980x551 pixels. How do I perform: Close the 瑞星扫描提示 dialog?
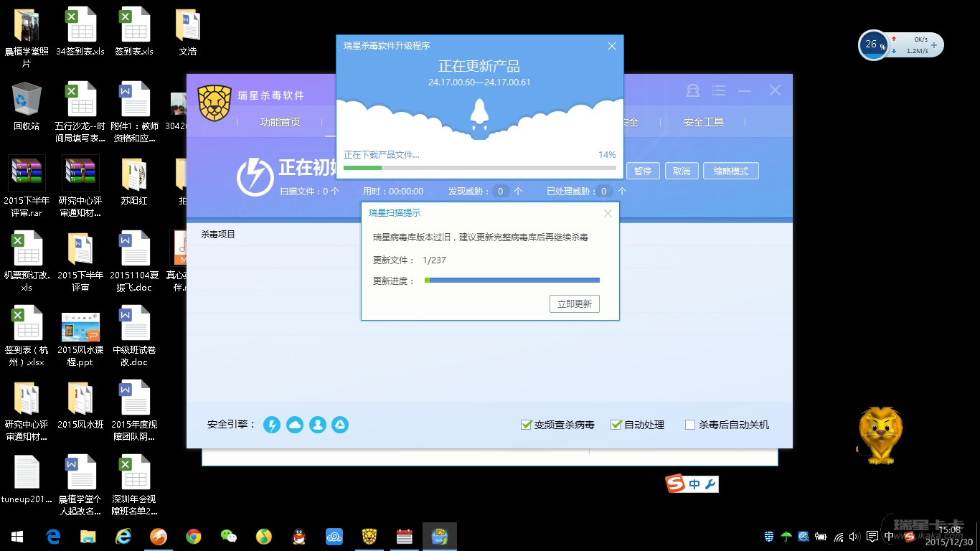click(608, 213)
